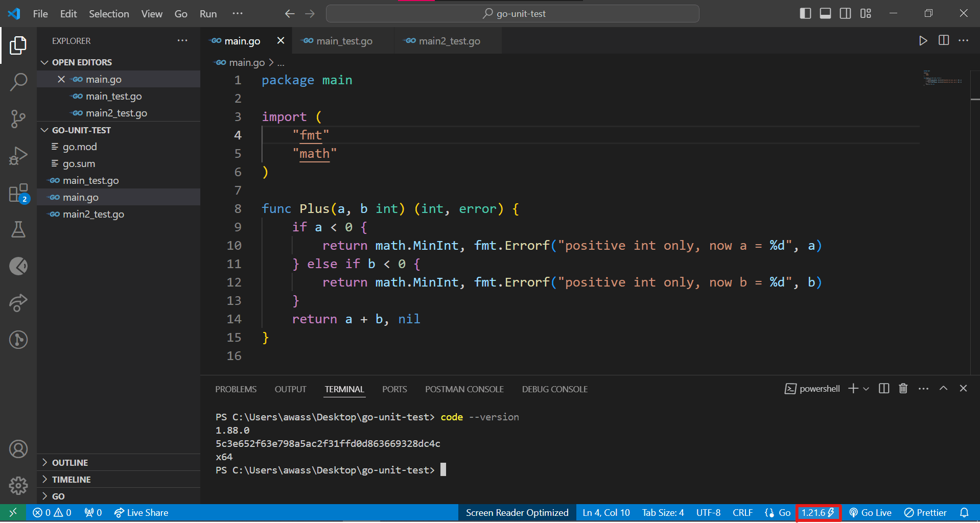Open the Testing flask icon
Screen dimensions: 980x523
coord(18,230)
